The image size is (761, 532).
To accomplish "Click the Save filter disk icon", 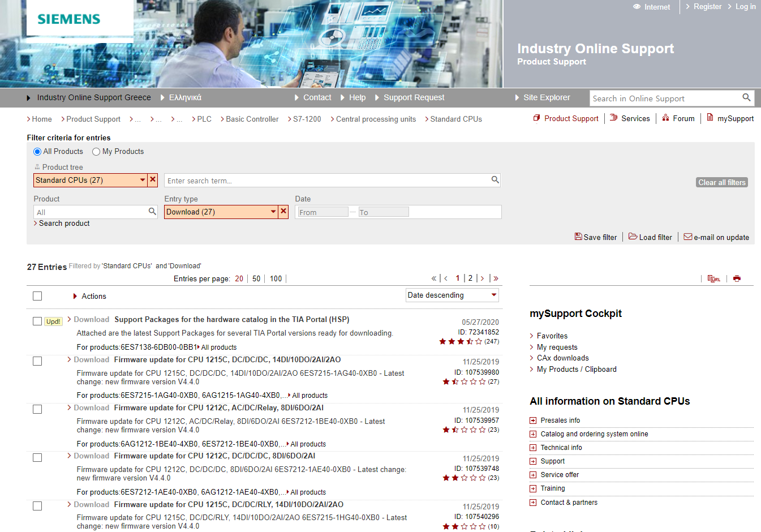I will click(x=578, y=237).
